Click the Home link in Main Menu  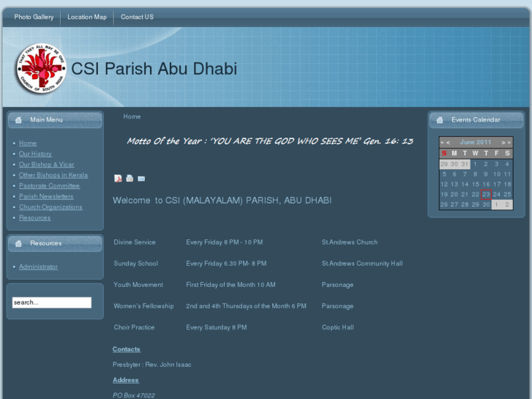pos(28,143)
